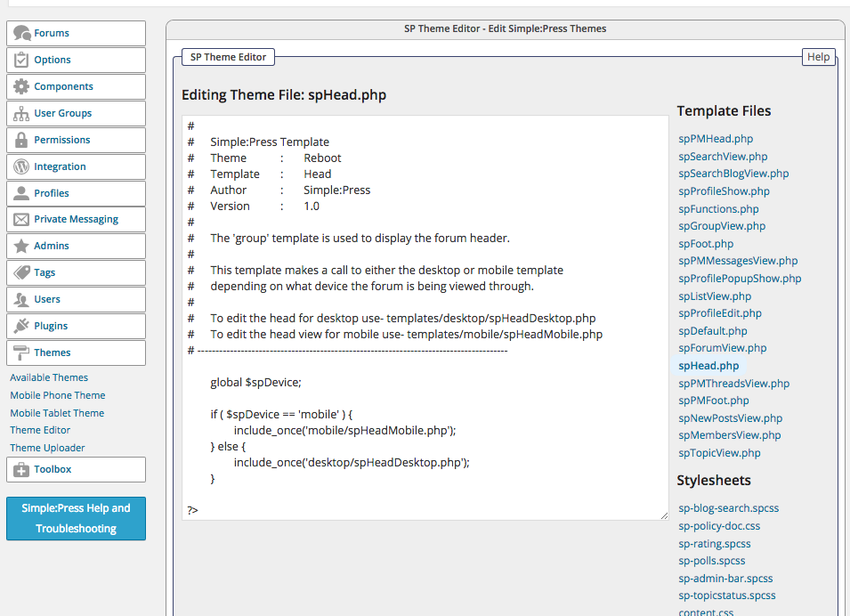Open spProfileShow.php template file
Image resolution: width=850 pixels, height=616 pixels.
click(x=724, y=191)
